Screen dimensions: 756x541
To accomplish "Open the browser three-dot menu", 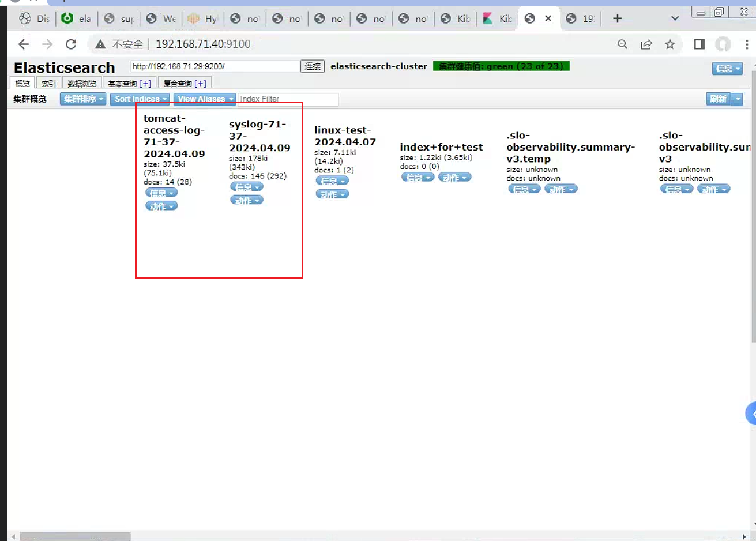I will click(x=747, y=44).
